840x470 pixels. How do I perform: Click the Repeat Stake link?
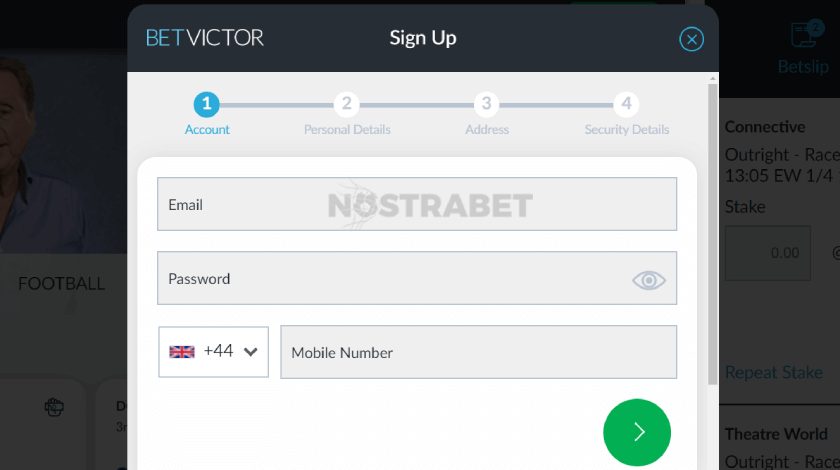tap(773, 372)
